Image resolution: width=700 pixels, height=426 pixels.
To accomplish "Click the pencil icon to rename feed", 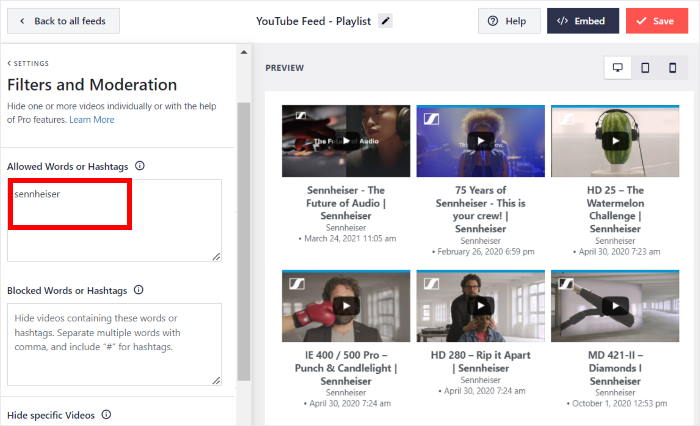I will click(385, 21).
